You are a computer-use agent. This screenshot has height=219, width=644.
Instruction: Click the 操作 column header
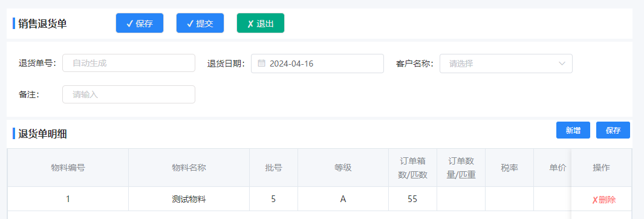601,168
